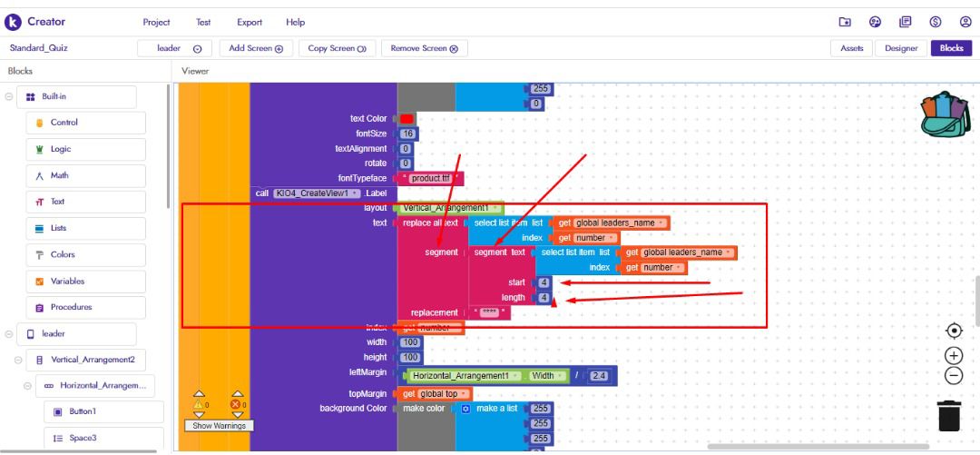Viewport: 980px width, 455px height.
Task: Open the user account icon
Action: [965, 22]
